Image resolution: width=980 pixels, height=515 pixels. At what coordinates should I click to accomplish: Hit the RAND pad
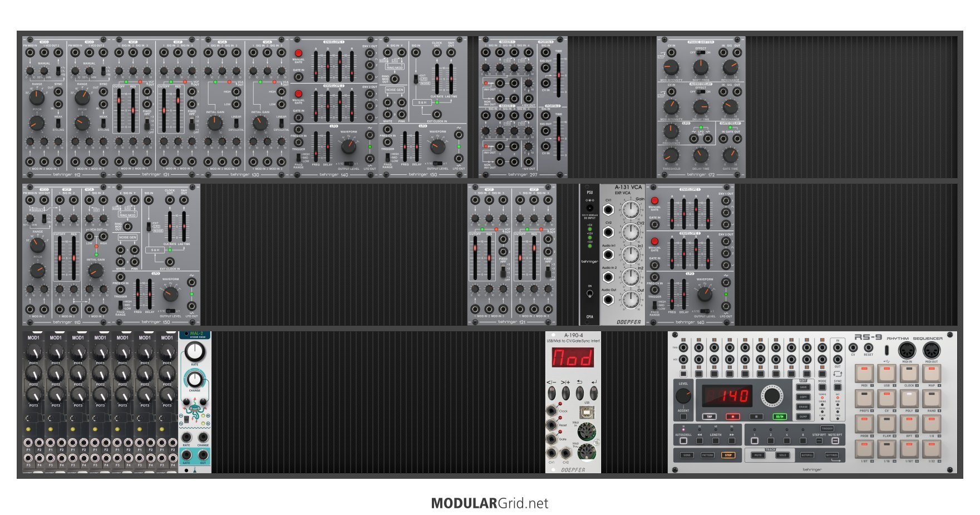click(x=932, y=399)
